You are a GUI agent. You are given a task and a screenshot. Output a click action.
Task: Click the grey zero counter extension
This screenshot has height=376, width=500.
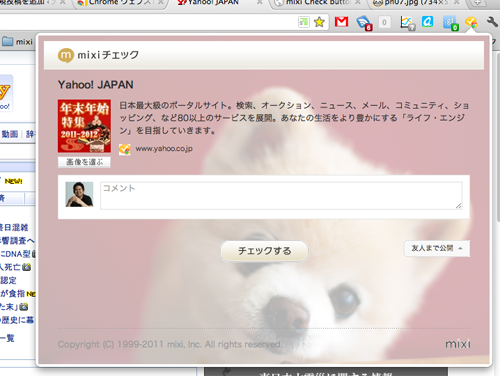(384, 22)
